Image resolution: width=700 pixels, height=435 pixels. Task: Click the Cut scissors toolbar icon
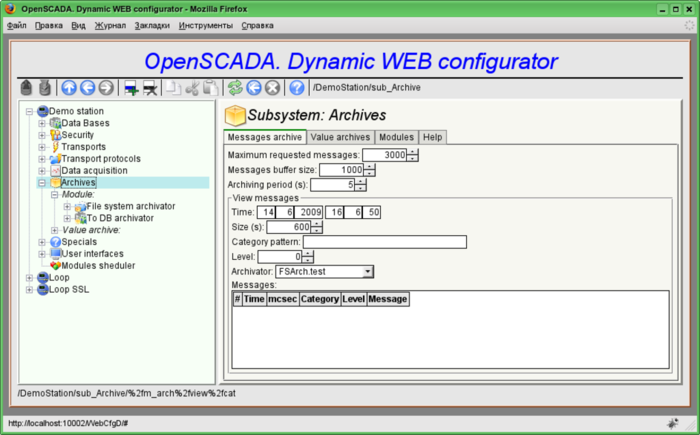(192, 88)
